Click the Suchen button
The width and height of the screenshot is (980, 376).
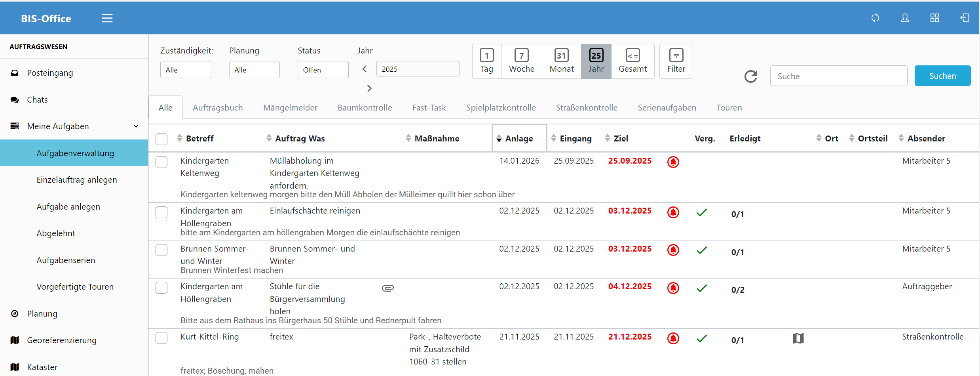pyautogui.click(x=942, y=76)
